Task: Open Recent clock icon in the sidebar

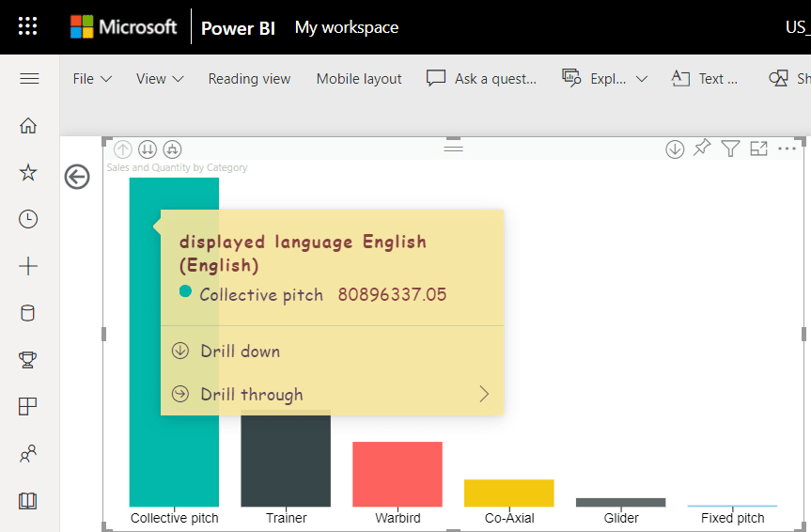Action: (x=28, y=219)
